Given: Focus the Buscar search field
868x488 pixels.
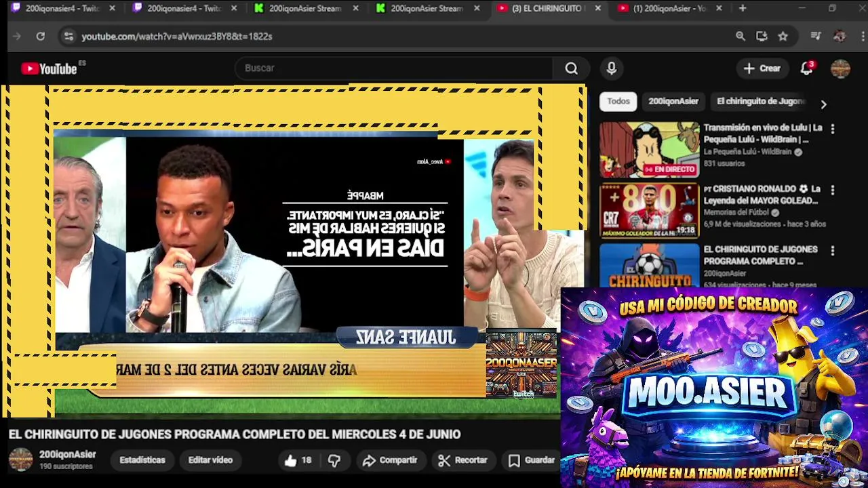Looking at the screenshot, I should pyautogui.click(x=395, y=68).
